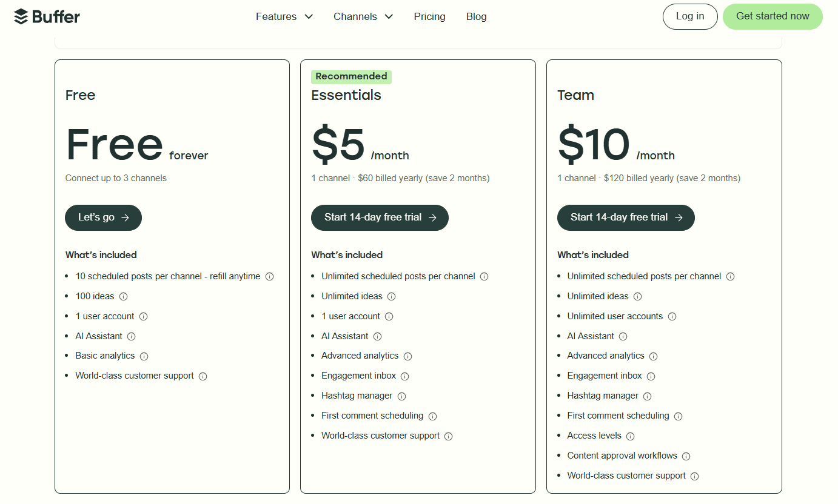Click the Log in button

point(689,16)
